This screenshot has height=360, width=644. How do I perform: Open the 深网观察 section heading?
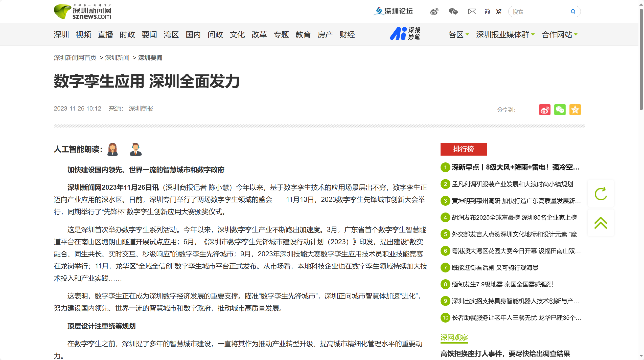454,337
